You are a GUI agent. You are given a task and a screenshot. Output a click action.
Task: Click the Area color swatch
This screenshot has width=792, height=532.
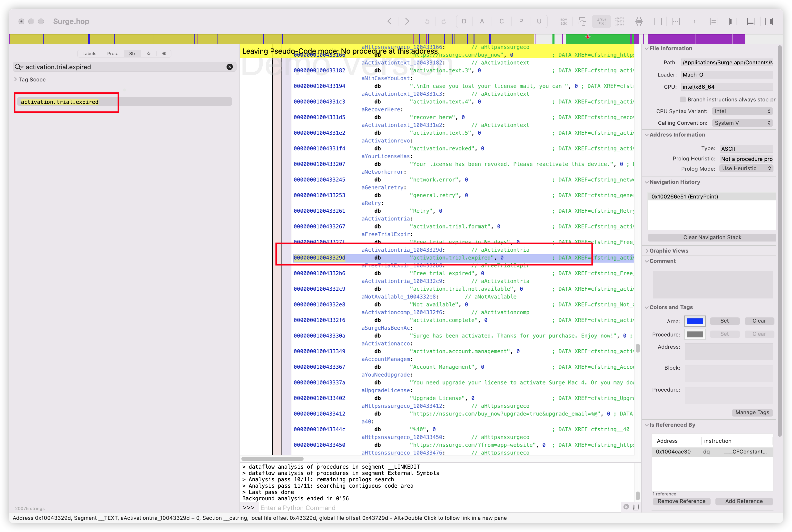tap(695, 321)
